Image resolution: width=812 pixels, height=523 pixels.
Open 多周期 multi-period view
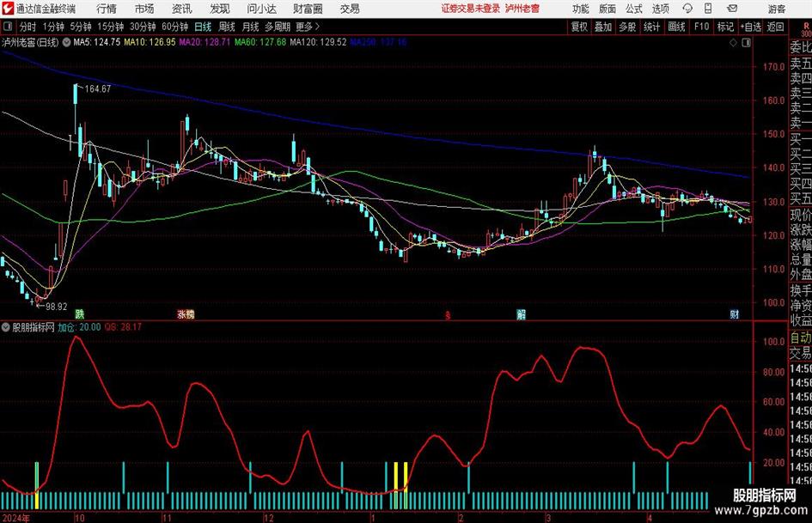click(278, 27)
